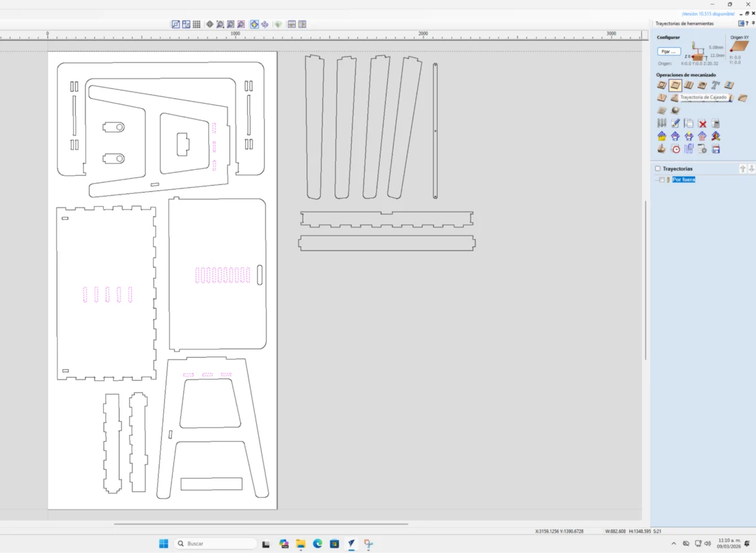
Task: Open the Drilling toolpath operation
Action: (x=689, y=85)
